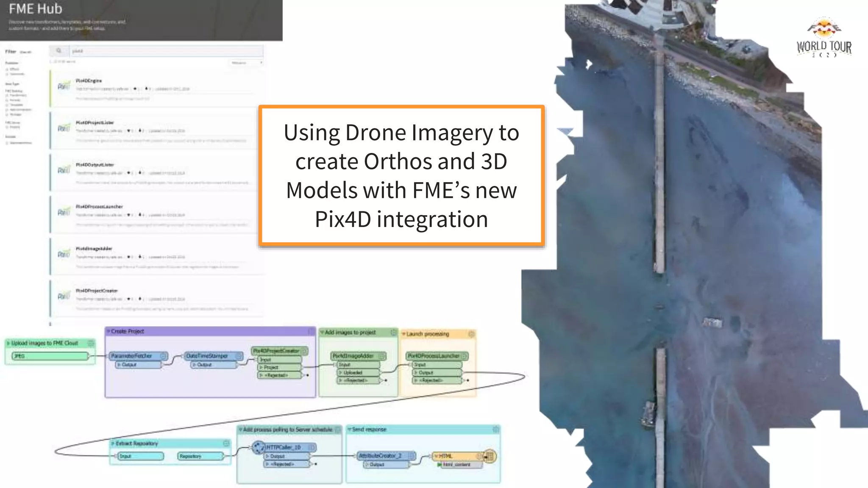Click the Repository output port in Extract Repository
868x488 pixels.
tap(200, 456)
